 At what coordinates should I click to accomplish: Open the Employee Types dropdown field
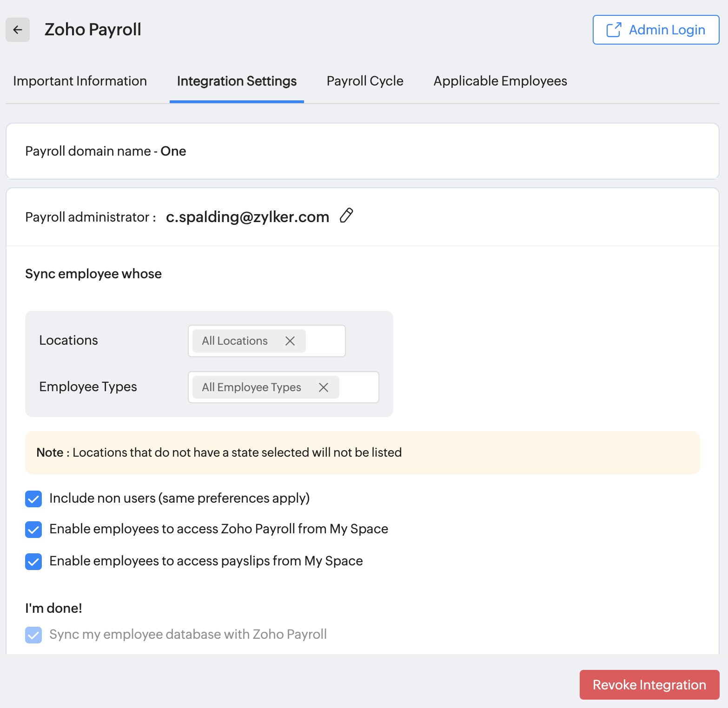(358, 387)
